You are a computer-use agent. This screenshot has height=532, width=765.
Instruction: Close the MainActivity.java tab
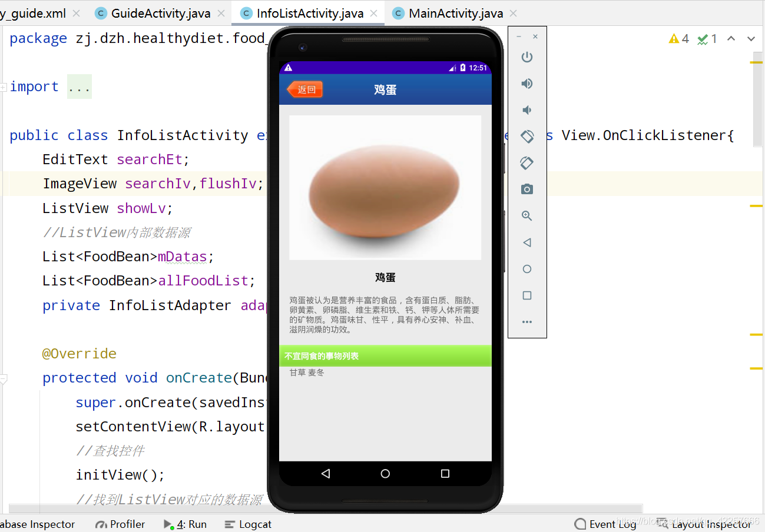click(513, 13)
